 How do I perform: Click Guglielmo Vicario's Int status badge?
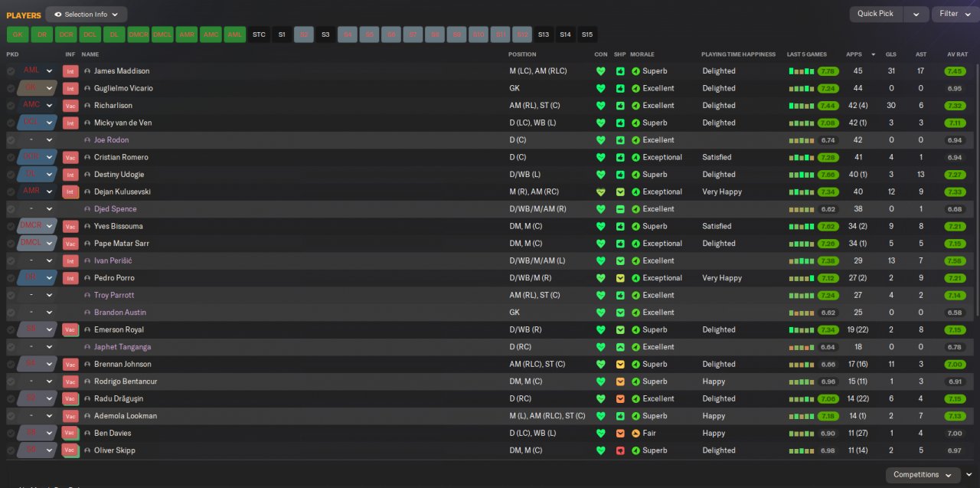pyautogui.click(x=70, y=88)
